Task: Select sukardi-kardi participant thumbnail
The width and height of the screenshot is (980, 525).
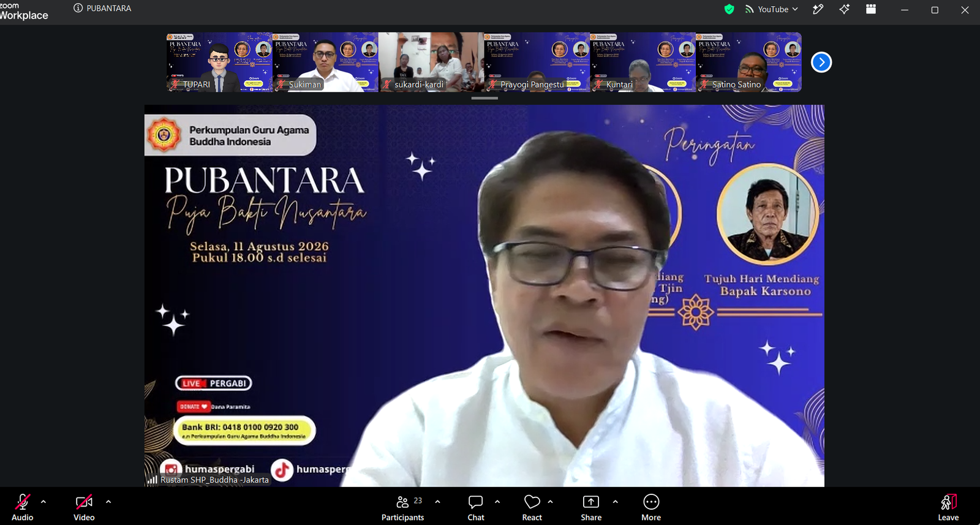Action: click(431, 62)
